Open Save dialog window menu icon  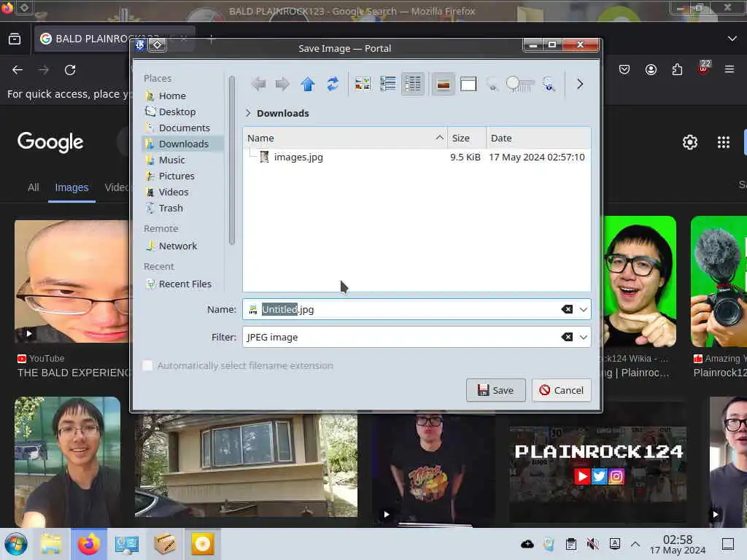point(140,45)
